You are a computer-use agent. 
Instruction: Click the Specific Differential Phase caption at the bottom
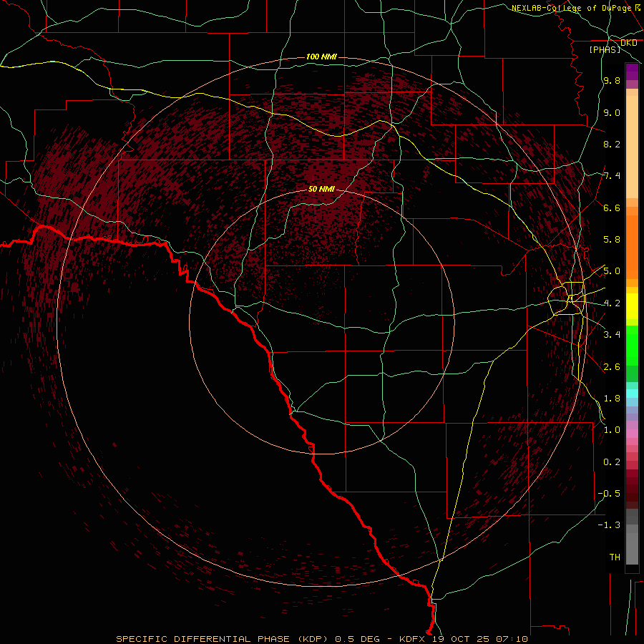[x=322, y=639]
